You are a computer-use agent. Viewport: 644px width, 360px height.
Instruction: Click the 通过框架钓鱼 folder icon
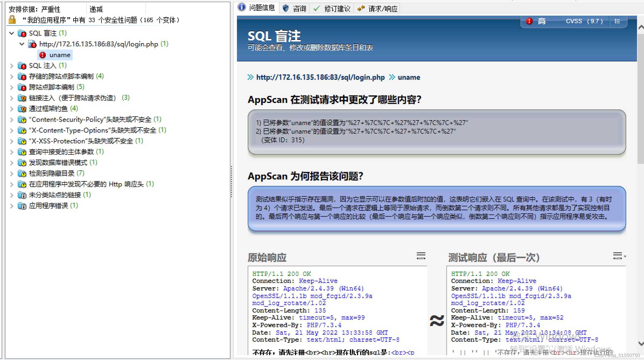click(22, 109)
